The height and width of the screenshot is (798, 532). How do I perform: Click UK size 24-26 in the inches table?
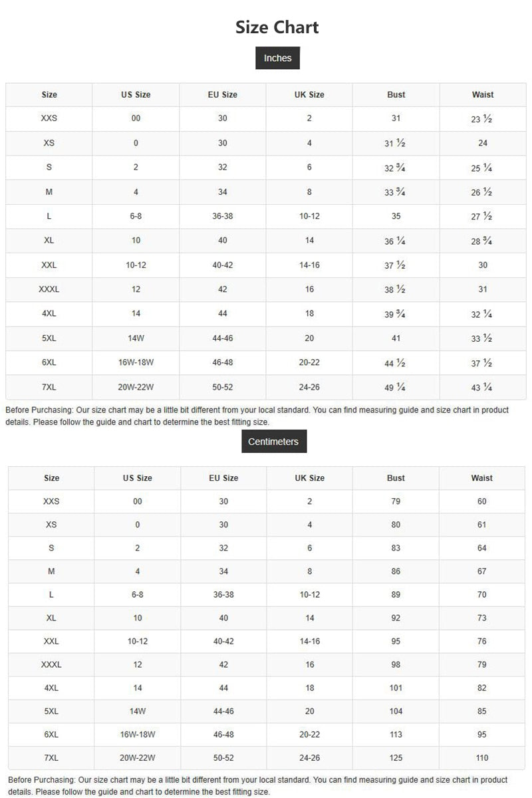[309, 387]
